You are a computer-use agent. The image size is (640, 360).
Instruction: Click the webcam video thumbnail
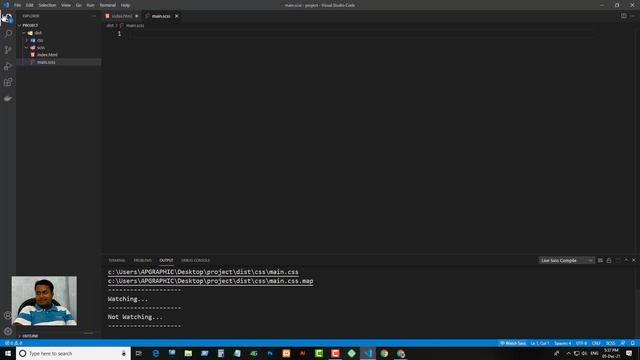44,301
